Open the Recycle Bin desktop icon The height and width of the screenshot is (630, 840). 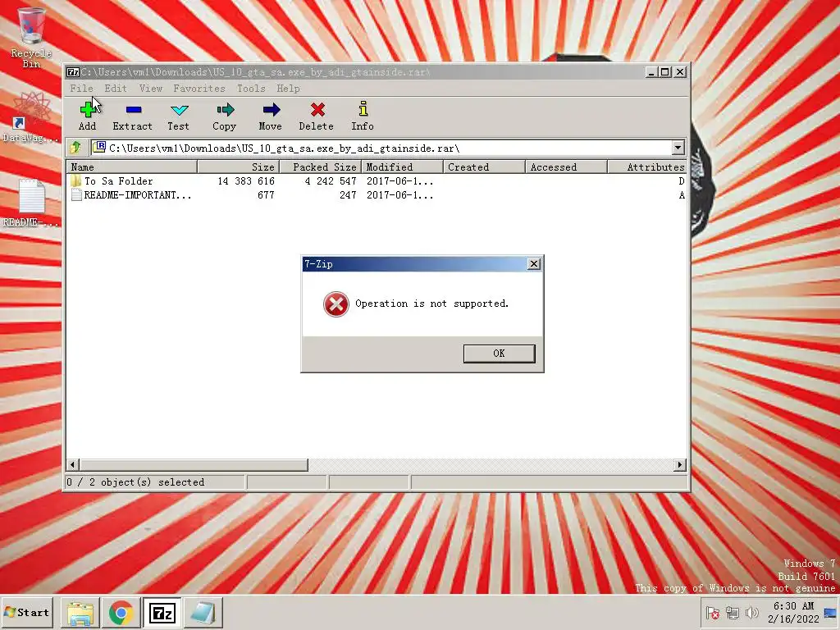pyautogui.click(x=32, y=38)
